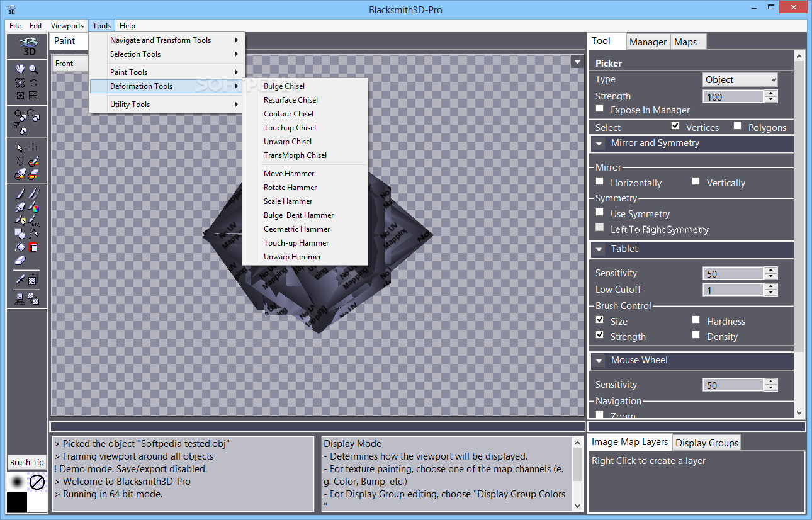
Task: Switch to the Manager tab
Action: [x=648, y=42]
